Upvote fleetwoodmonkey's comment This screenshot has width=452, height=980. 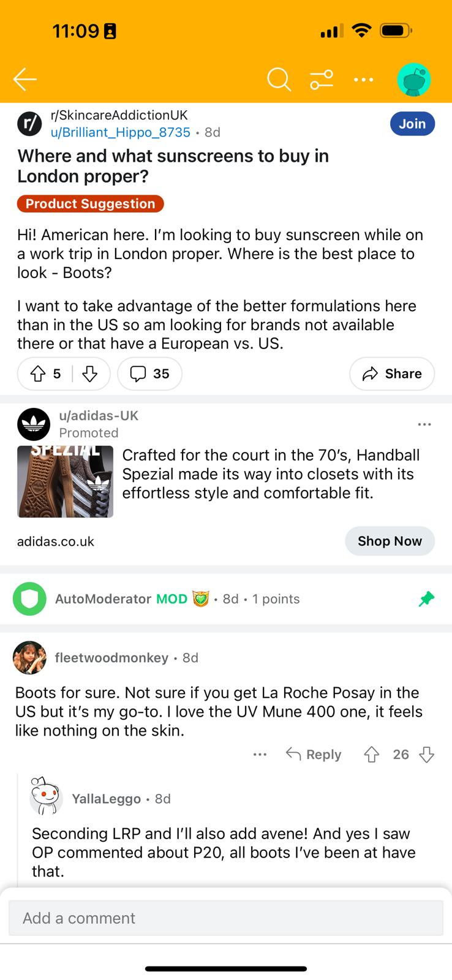(372, 755)
